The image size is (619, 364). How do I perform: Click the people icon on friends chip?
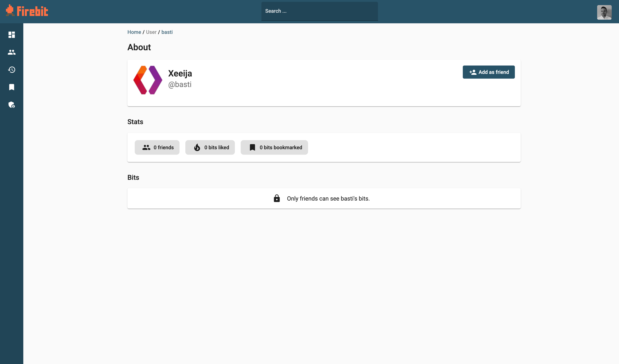146,147
